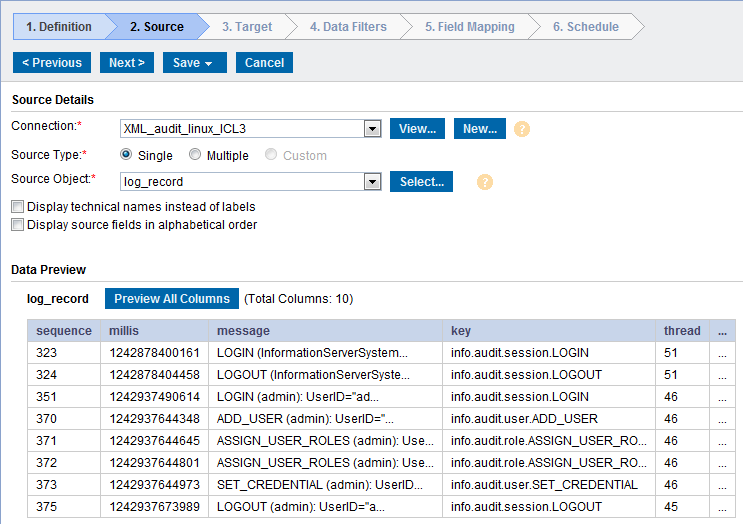
Task: Click the ellipsis column header for more columns
Action: (722, 331)
